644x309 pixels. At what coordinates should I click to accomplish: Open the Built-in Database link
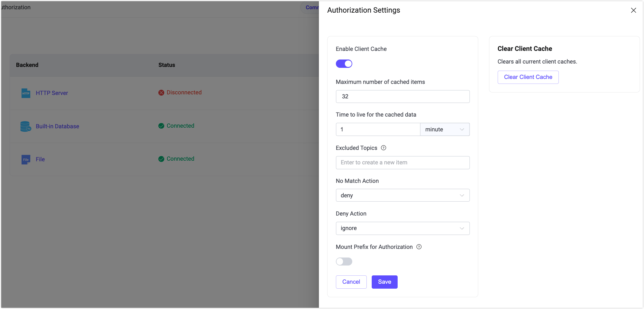click(57, 126)
